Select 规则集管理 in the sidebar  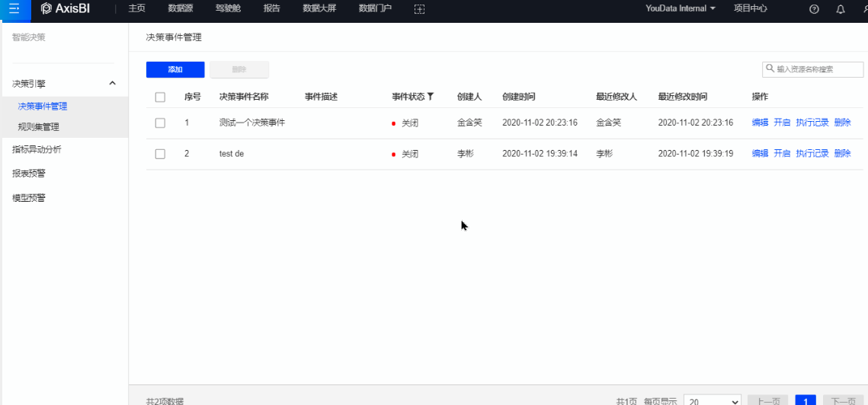click(39, 127)
